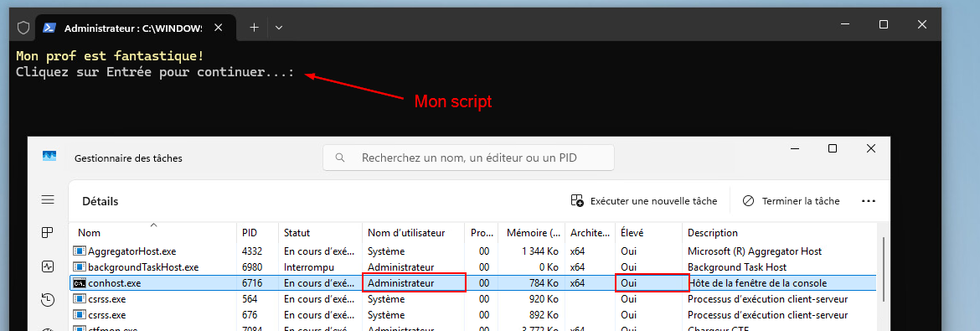Click the magnifier icon in the search box

[x=341, y=158]
